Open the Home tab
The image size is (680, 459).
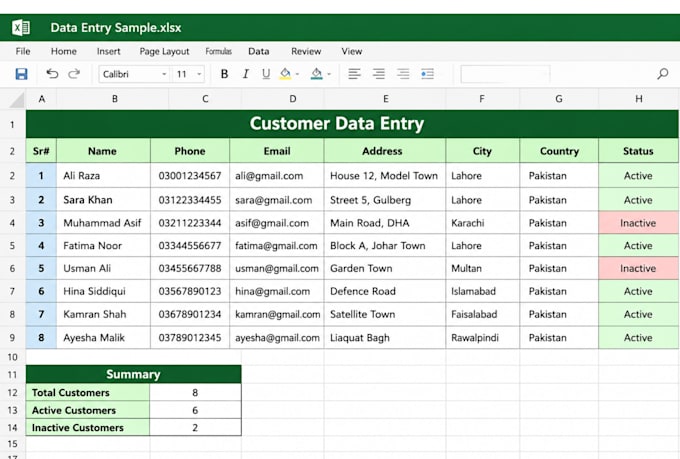click(64, 51)
